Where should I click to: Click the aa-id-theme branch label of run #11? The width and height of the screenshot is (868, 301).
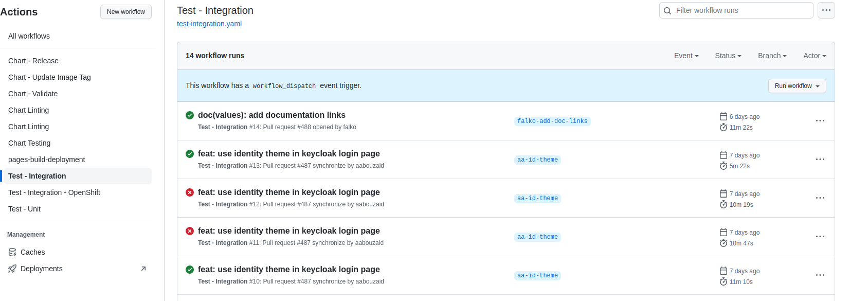coord(537,237)
